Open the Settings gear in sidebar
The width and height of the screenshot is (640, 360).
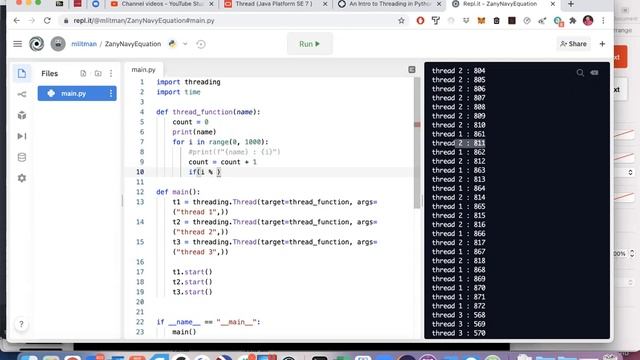click(x=22, y=178)
